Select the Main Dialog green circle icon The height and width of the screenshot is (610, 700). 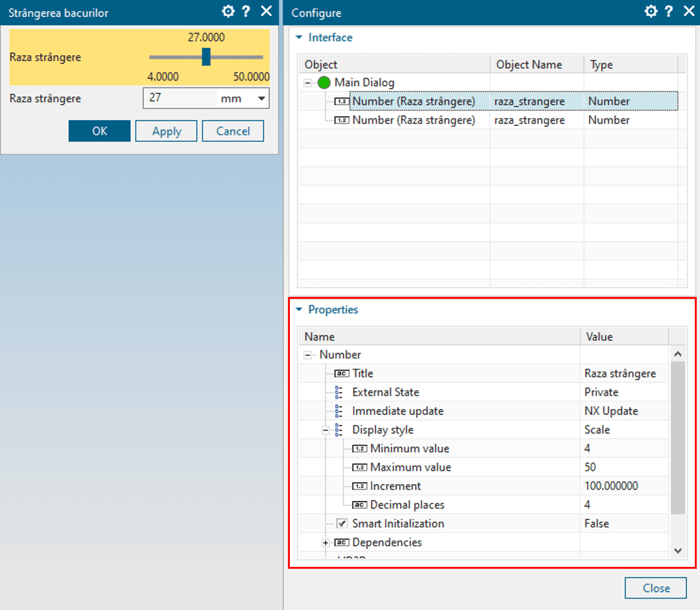(324, 83)
